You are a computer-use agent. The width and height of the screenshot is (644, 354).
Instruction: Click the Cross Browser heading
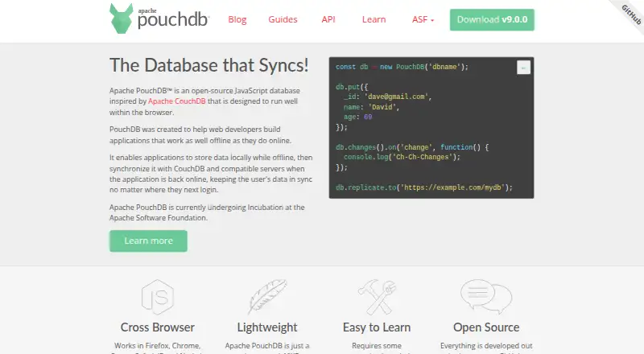pos(157,327)
